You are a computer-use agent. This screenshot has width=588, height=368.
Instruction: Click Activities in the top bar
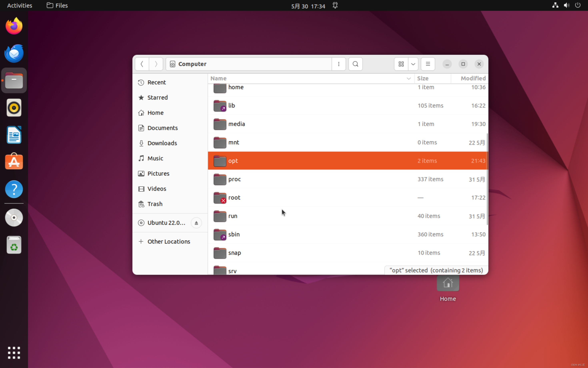(19, 5)
